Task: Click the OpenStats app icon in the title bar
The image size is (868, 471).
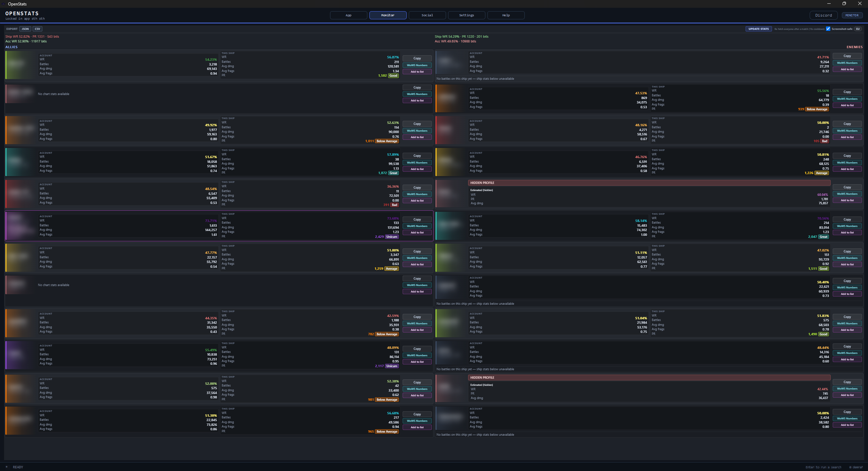Action: (4, 4)
